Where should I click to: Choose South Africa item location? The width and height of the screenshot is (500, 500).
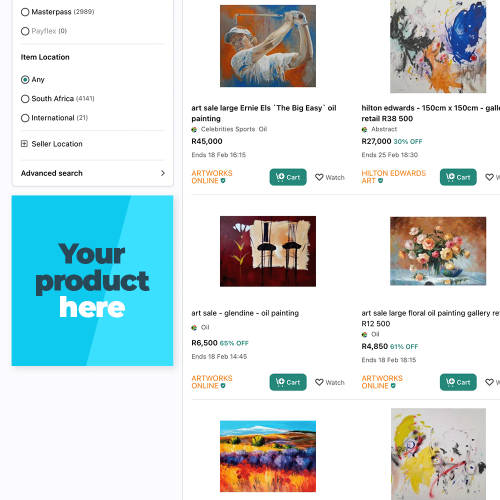click(x=25, y=99)
